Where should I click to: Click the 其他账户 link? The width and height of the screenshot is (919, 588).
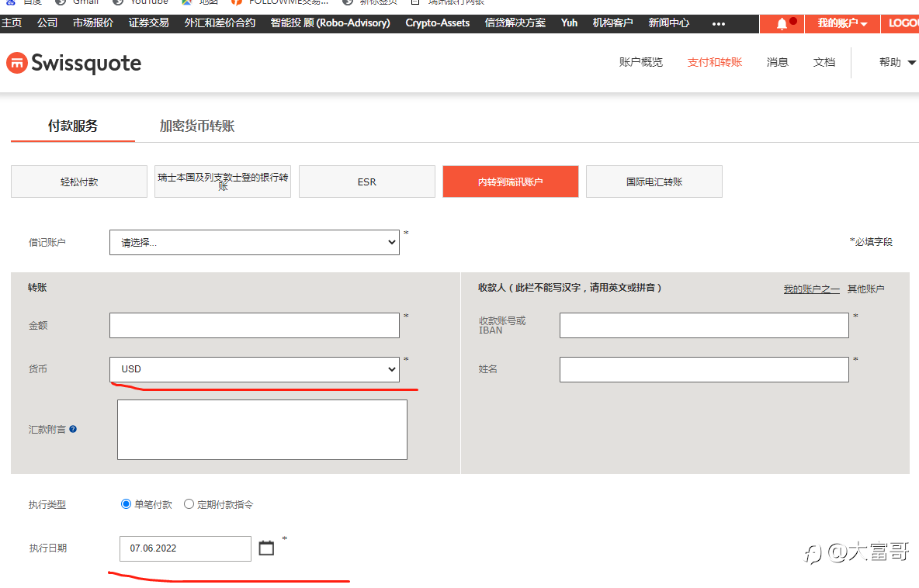point(865,289)
